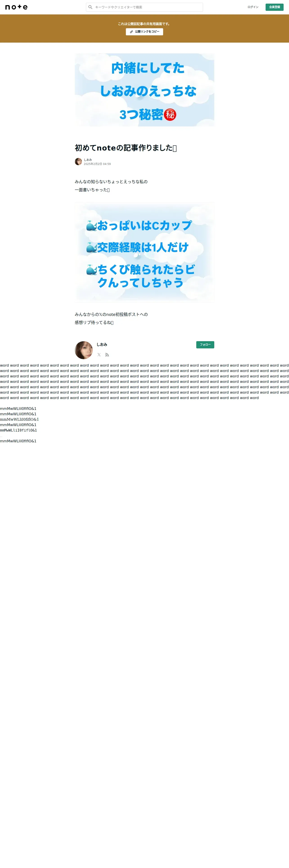Click the article title 初めてnoteの記事作りました
This screenshot has width=289, height=868.
(x=126, y=148)
